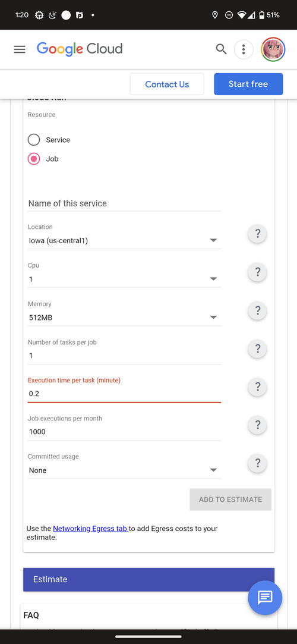Select the Job resource radio button
The width and height of the screenshot is (297, 644).
34,159
